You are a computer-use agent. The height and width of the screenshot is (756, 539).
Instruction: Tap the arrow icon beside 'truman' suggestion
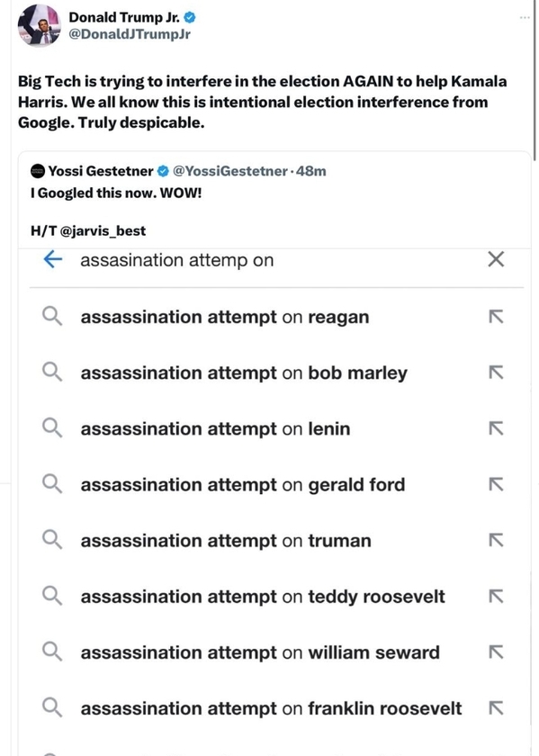[x=496, y=541]
